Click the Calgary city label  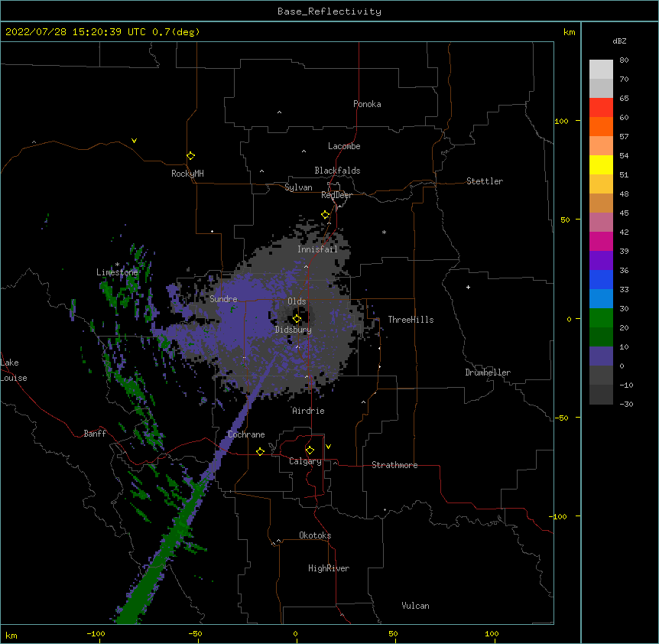(305, 461)
